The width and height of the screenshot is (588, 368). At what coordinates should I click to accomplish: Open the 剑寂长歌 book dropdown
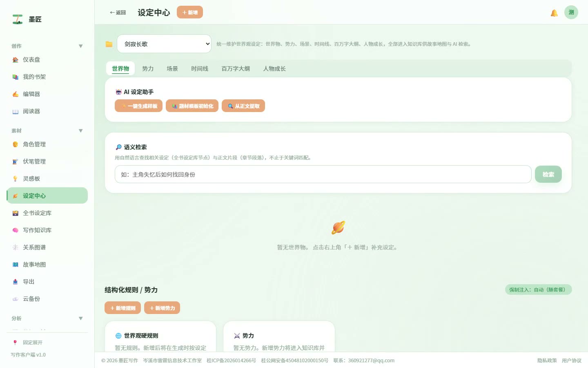[164, 44]
